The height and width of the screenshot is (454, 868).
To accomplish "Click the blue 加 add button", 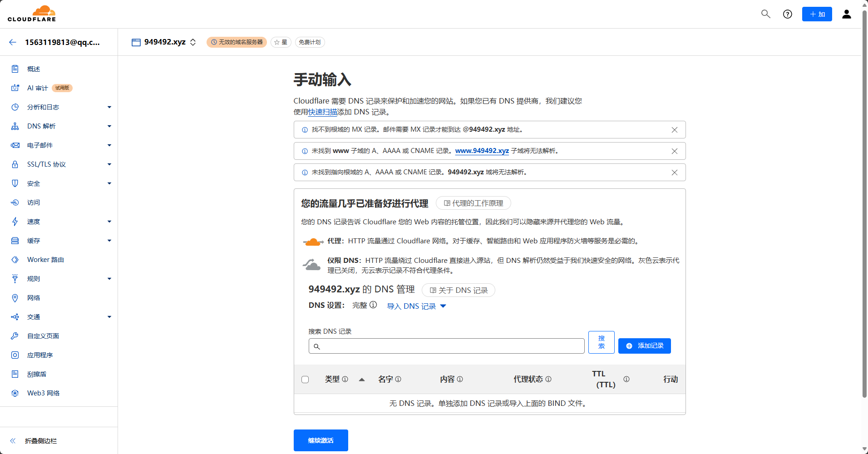I will [817, 14].
